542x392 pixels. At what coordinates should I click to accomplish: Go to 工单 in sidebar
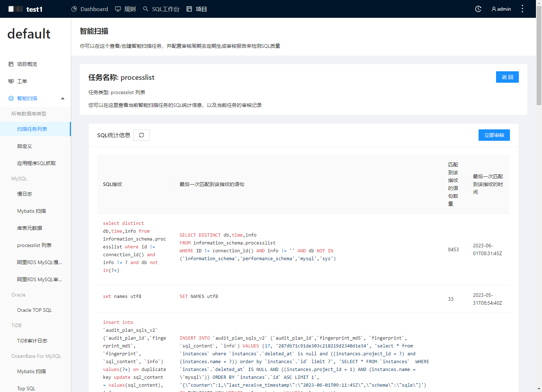[x=35, y=81]
